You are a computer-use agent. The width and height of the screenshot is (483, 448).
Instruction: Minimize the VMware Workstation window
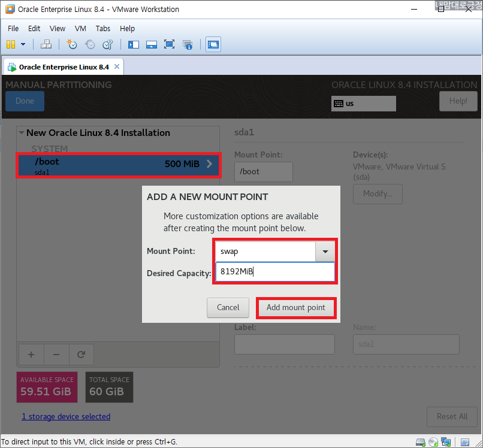pyautogui.click(x=414, y=9)
